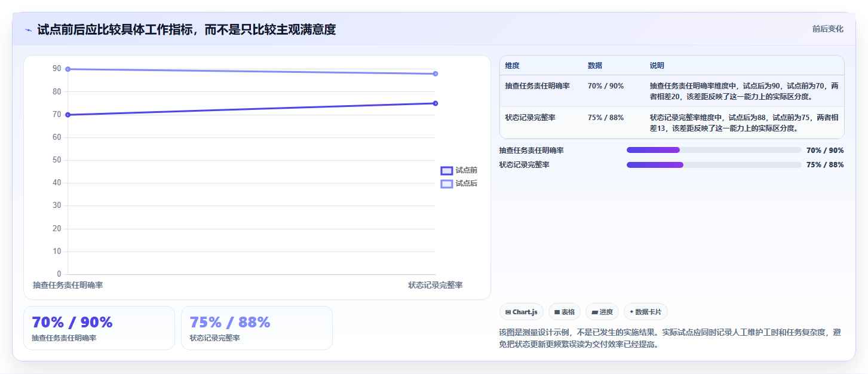The image size is (868, 374).
Task: Click the 试点后 point at 抽查任务责任明确率
Action: point(68,69)
